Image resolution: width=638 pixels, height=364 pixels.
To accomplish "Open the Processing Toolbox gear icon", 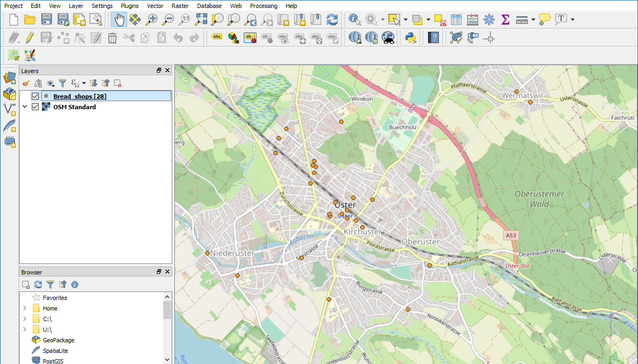I will (x=489, y=19).
